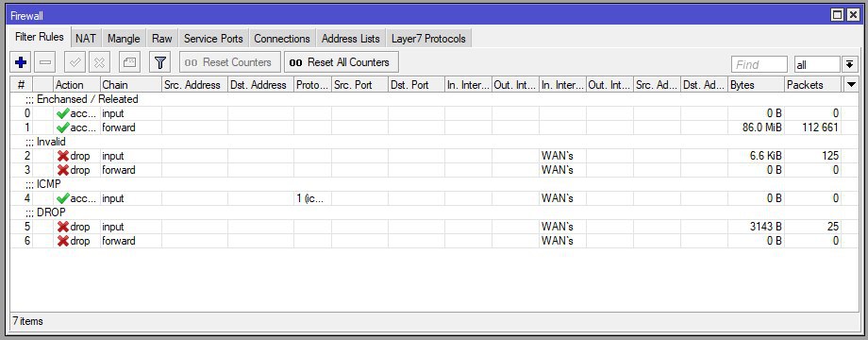Image resolution: width=868 pixels, height=340 pixels.
Task: Click the remove rule minus icon
Action: click(x=45, y=62)
